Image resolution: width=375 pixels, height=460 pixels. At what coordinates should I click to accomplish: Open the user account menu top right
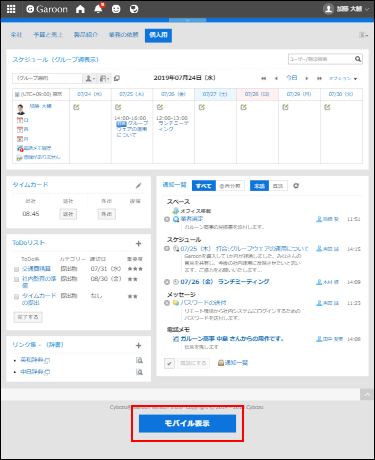coord(346,9)
